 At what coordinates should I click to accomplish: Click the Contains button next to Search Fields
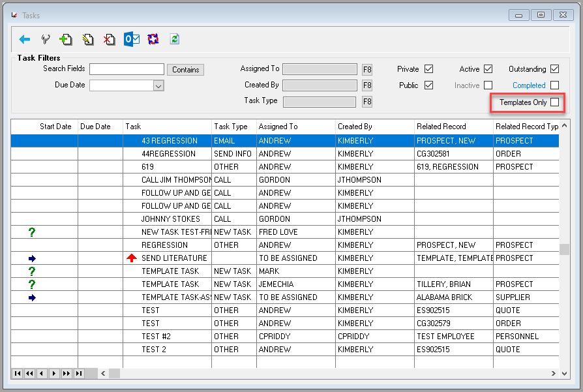tap(187, 69)
